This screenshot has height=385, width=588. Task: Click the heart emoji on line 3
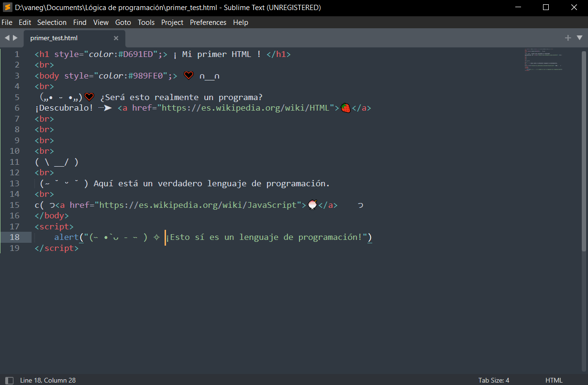pyautogui.click(x=189, y=75)
